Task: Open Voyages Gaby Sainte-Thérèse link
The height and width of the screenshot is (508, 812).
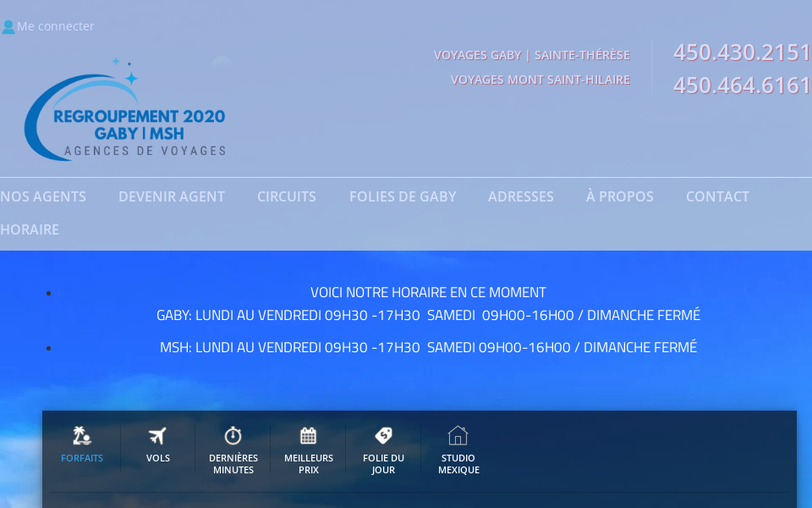Action: point(532,55)
